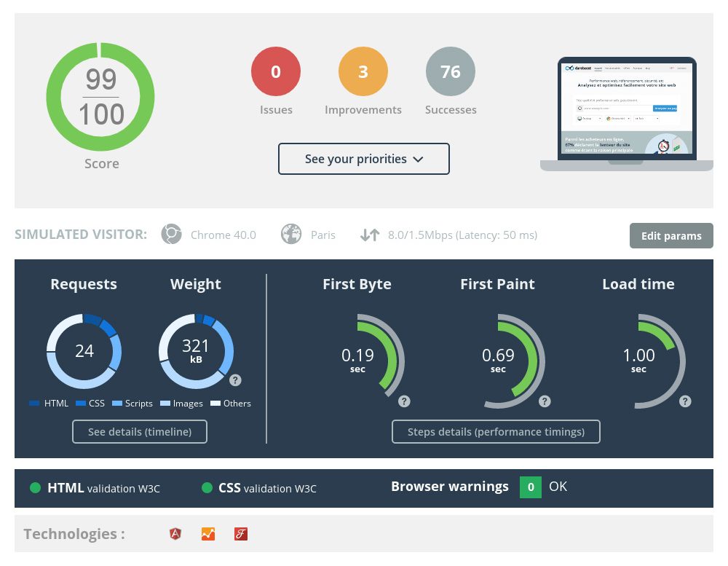Select the grey Successes circle
Image resolution: width=728 pixels, height=566 pixels.
(451, 72)
